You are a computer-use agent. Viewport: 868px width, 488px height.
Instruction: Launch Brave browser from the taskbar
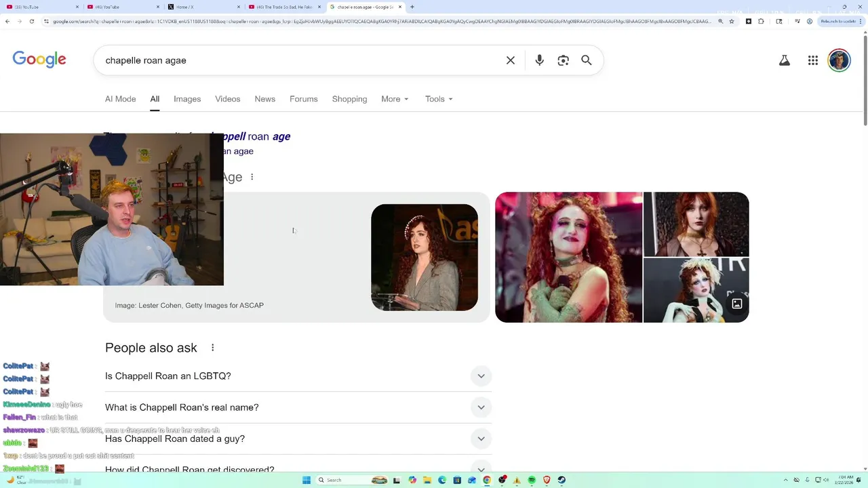547,480
